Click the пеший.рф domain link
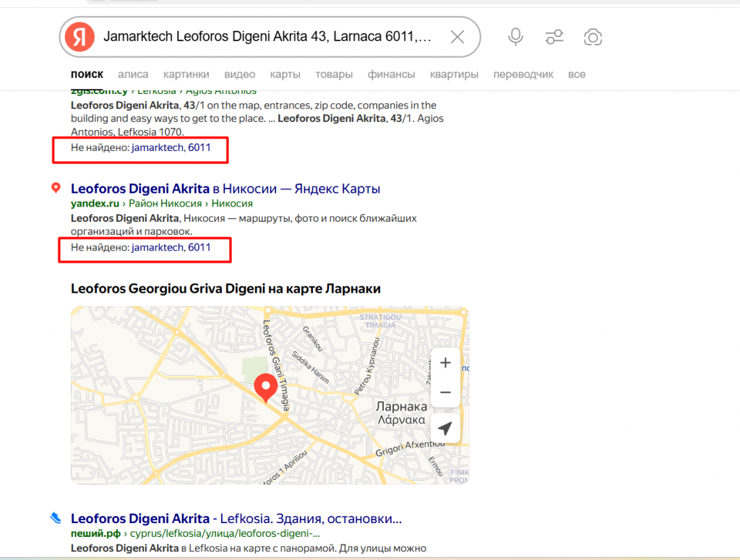 pos(95,533)
